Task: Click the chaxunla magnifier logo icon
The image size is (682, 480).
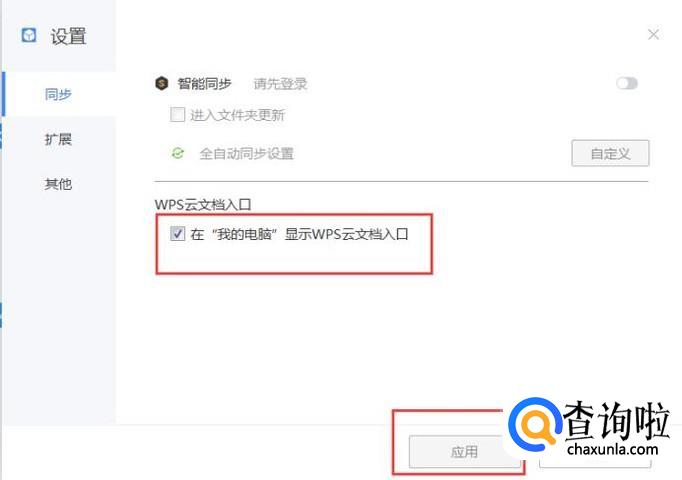Action: (535, 424)
